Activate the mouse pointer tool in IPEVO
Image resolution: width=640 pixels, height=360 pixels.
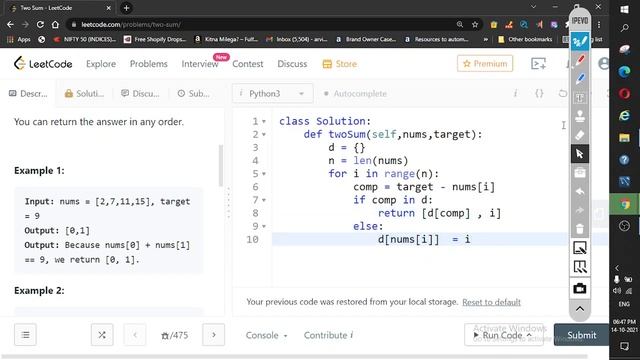(x=580, y=154)
